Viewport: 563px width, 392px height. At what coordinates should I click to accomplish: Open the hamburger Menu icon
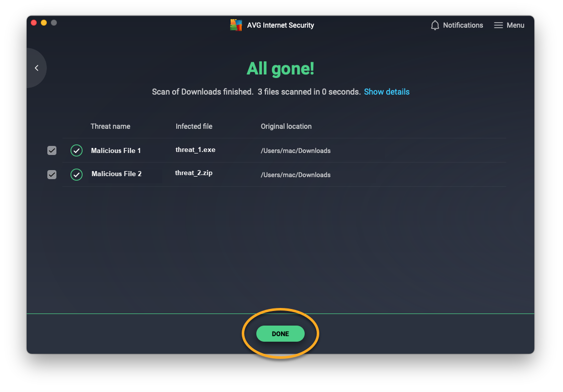coord(498,25)
